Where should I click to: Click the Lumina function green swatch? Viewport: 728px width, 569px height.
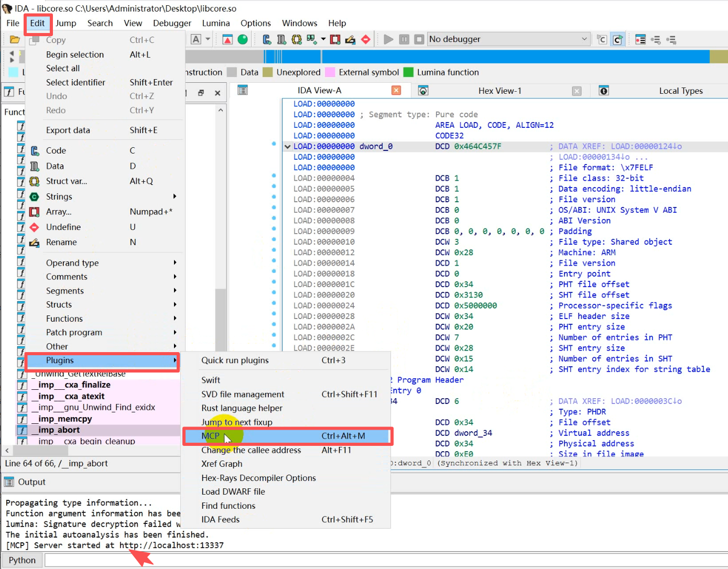(x=408, y=72)
